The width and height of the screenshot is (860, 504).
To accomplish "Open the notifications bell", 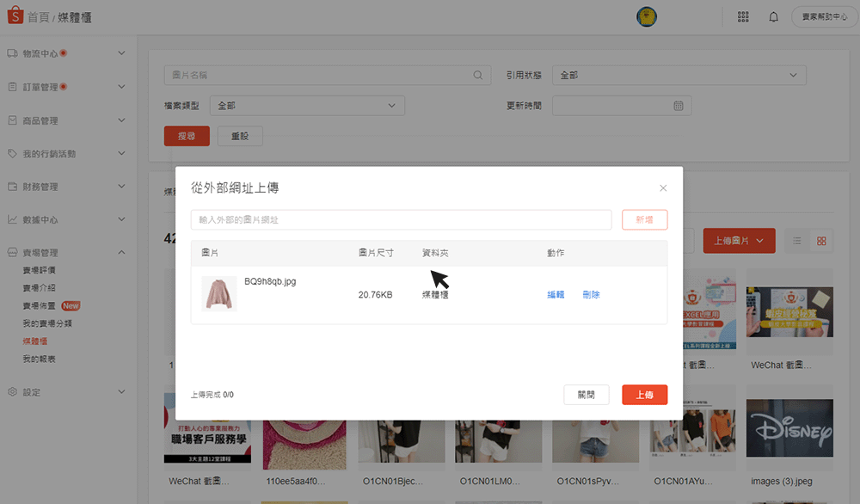I will 773,17.
